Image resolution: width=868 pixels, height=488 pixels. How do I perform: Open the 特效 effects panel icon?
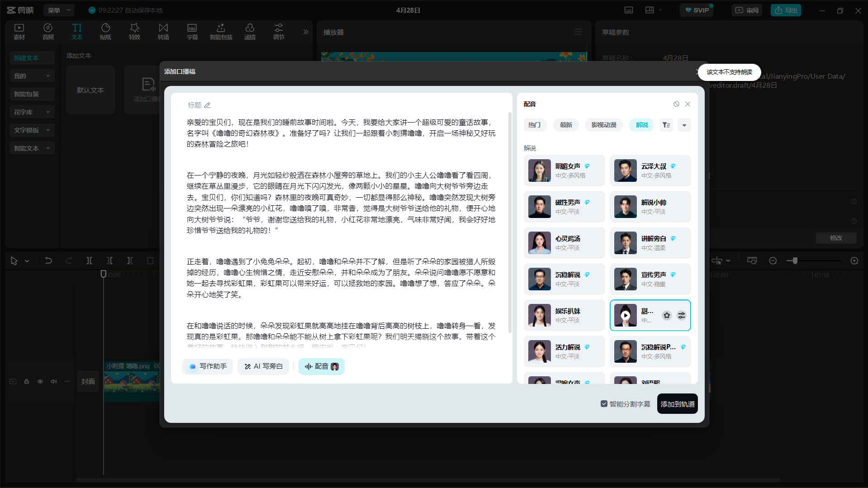coord(134,32)
